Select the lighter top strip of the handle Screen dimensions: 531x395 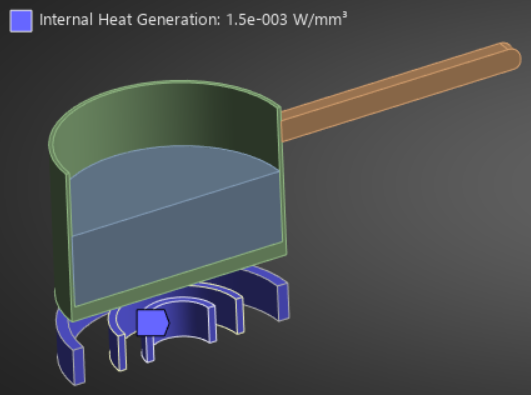click(x=393, y=80)
